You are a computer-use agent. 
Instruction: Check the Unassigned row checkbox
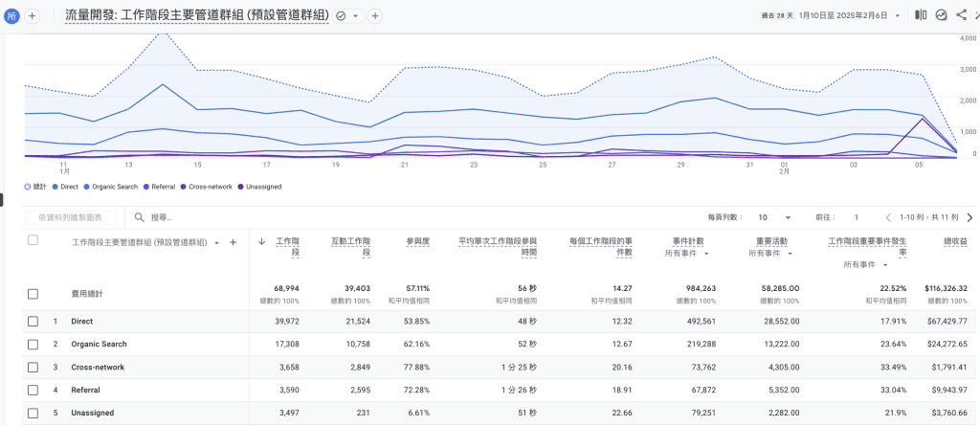[x=33, y=413]
